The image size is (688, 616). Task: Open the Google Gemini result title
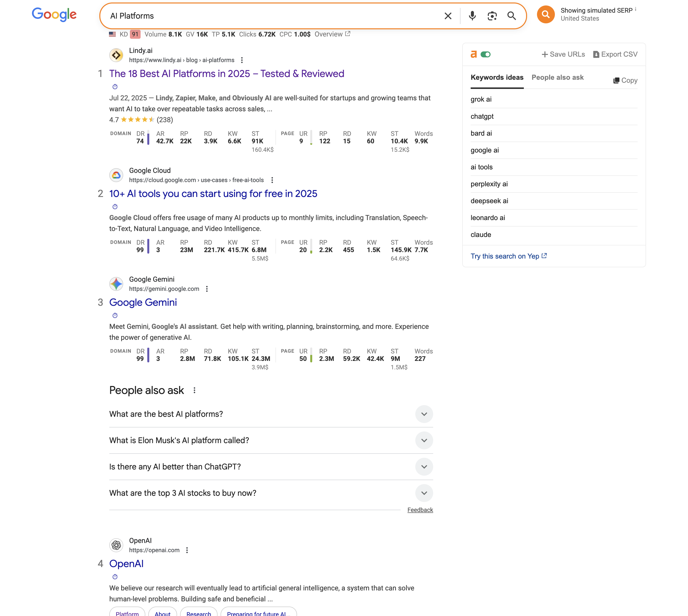click(143, 303)
